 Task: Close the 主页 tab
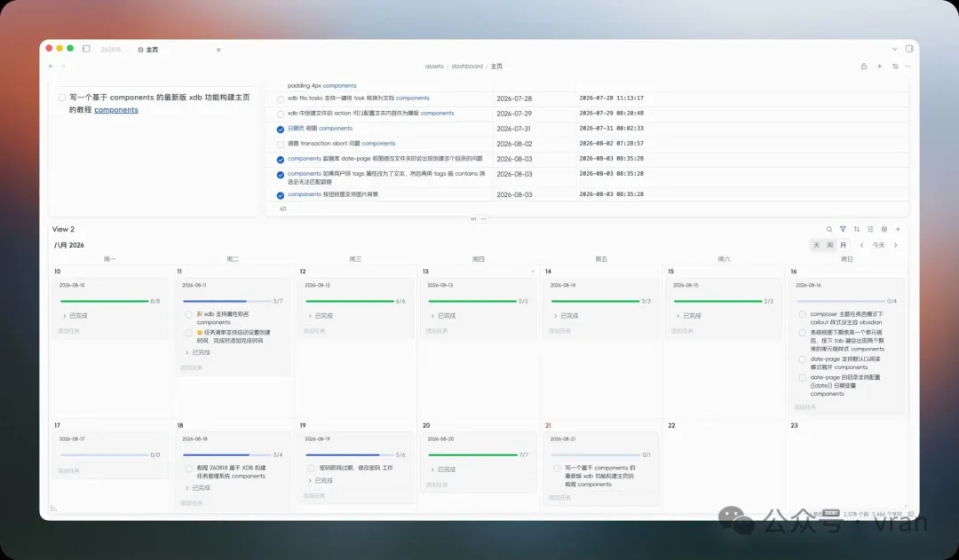coord(218,50)
